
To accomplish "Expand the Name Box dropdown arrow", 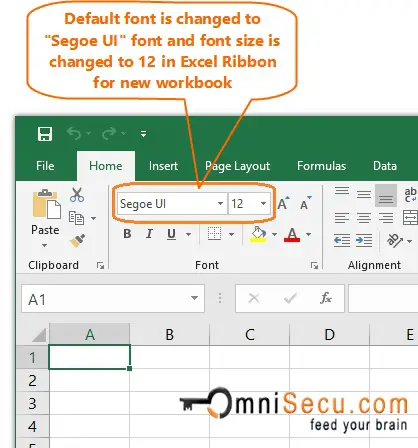I will tap(194, 298).
